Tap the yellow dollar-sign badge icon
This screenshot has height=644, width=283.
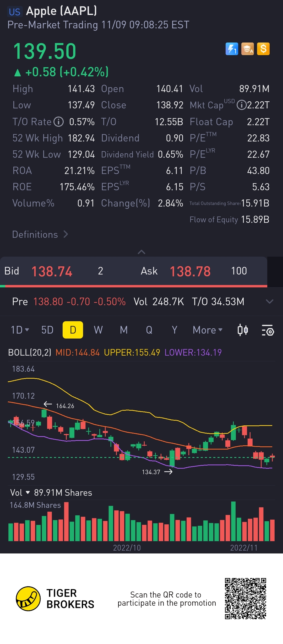coord(263,49)
